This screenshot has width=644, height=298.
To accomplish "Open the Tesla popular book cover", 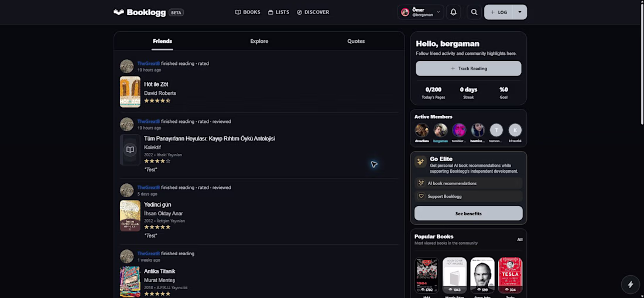I will coord(510,275).
